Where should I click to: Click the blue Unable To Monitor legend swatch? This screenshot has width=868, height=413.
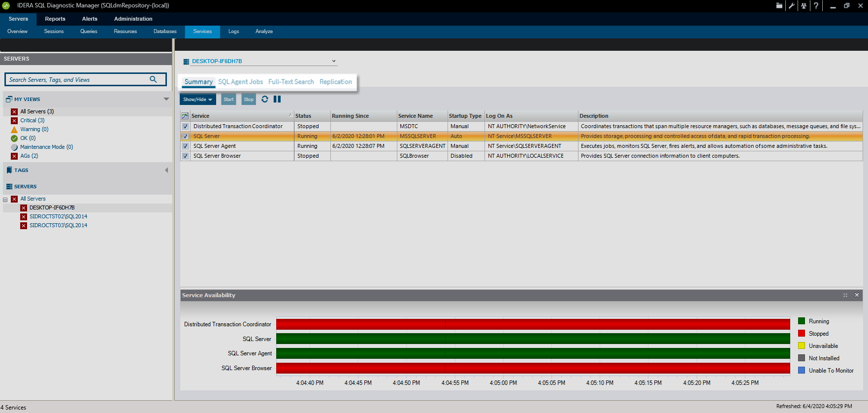pyautogui.click(x=802, y=370)
